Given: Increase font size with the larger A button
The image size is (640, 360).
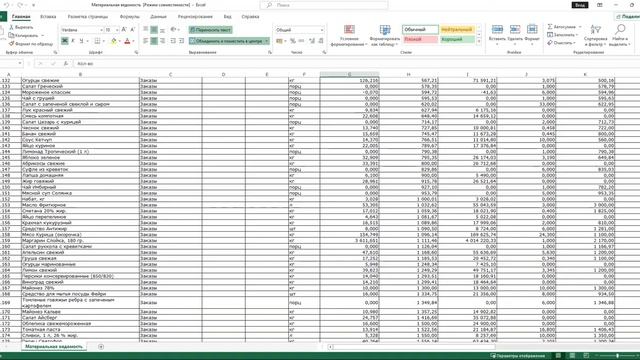Looking at the screenshot, I should click(x=124, y=30).
